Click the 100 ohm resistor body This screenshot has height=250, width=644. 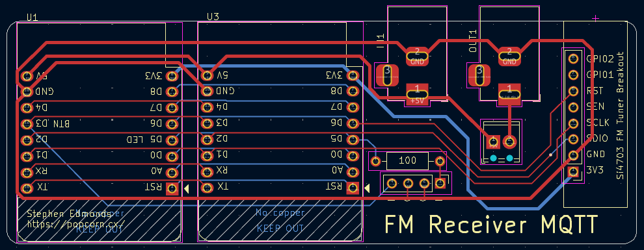coord(407,160)
